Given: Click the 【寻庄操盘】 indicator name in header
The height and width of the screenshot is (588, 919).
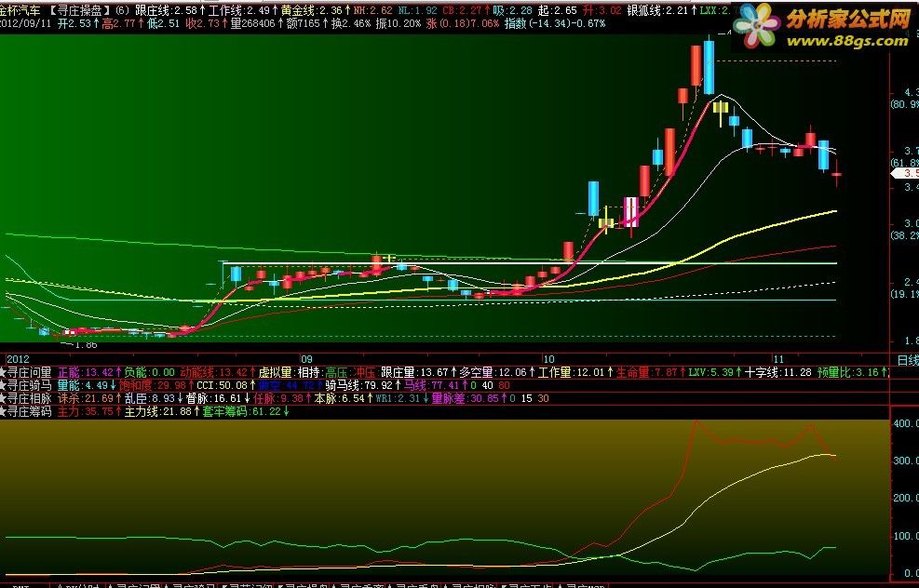Looking at the screenshot, I should click(x=80, y=10).
